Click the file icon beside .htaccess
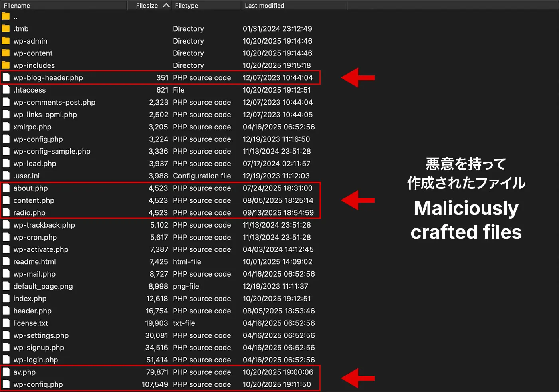Screen dimensions: 559x392 6,90
